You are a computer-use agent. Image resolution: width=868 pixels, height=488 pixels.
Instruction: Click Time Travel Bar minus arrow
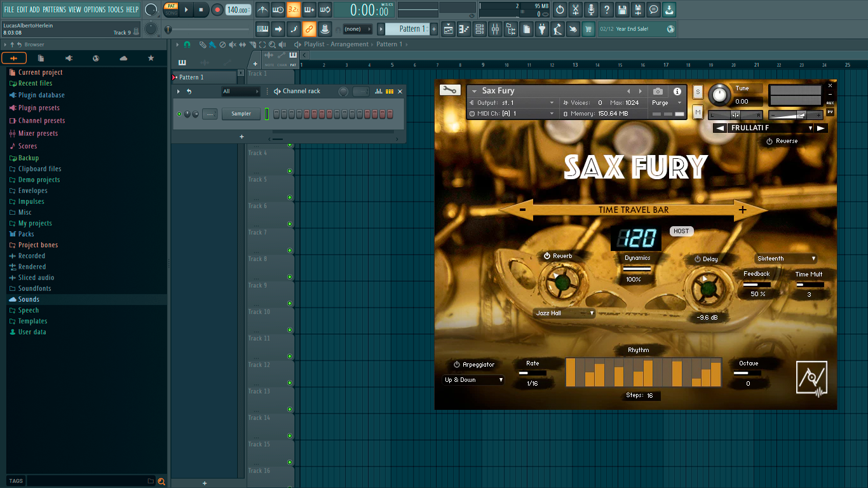coord(522,210)
